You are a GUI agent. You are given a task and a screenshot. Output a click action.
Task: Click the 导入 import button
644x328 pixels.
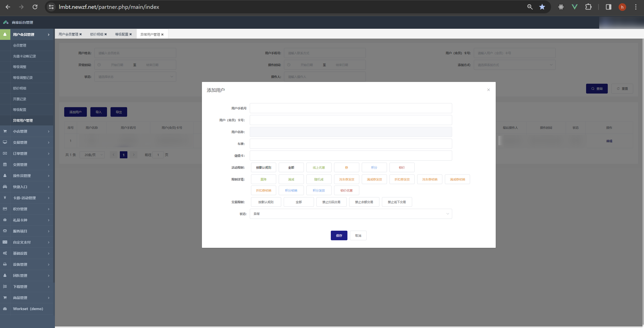tap(98, 112)
